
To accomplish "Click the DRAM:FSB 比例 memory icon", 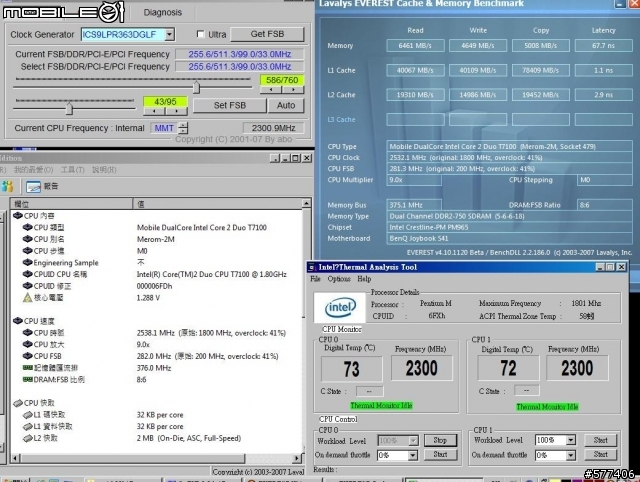I will (x=27, y=380).
